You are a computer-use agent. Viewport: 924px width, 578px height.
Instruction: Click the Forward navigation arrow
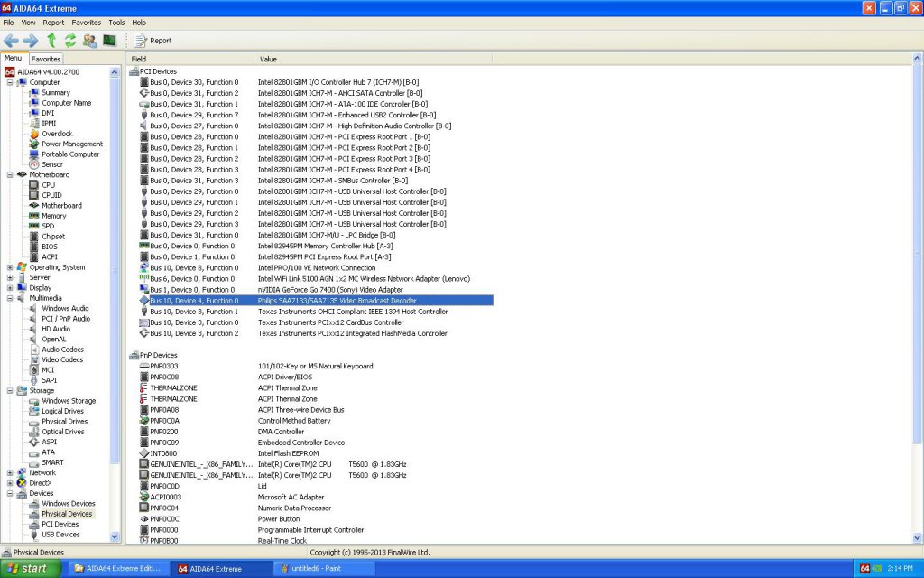pyautogui.click(x=31, y=41)
